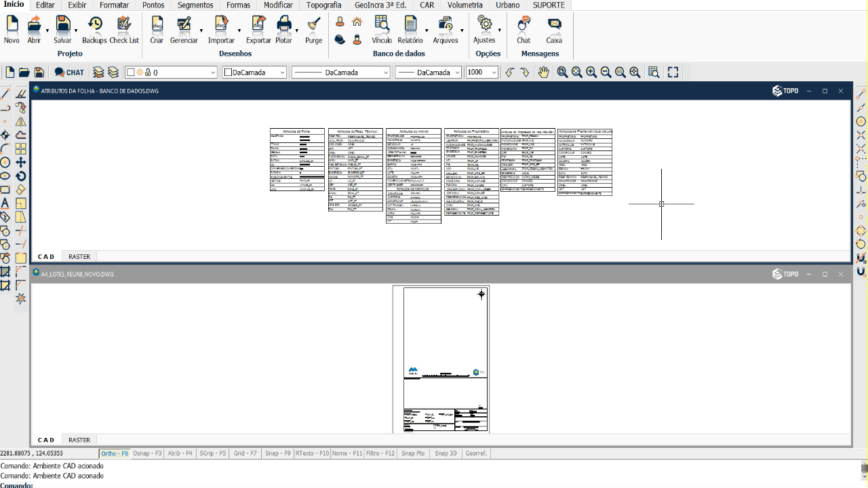This screenshot has height=488, width=868.
Task: Open the Vínculo database tool
Action: (x=382, y=29)
